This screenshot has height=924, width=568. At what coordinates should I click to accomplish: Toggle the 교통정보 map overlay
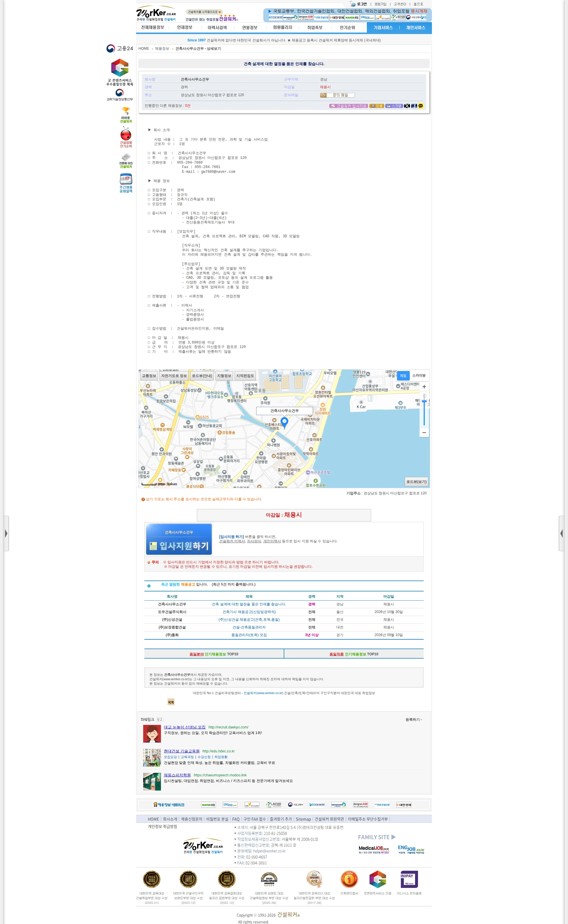[x=149, y=376]
